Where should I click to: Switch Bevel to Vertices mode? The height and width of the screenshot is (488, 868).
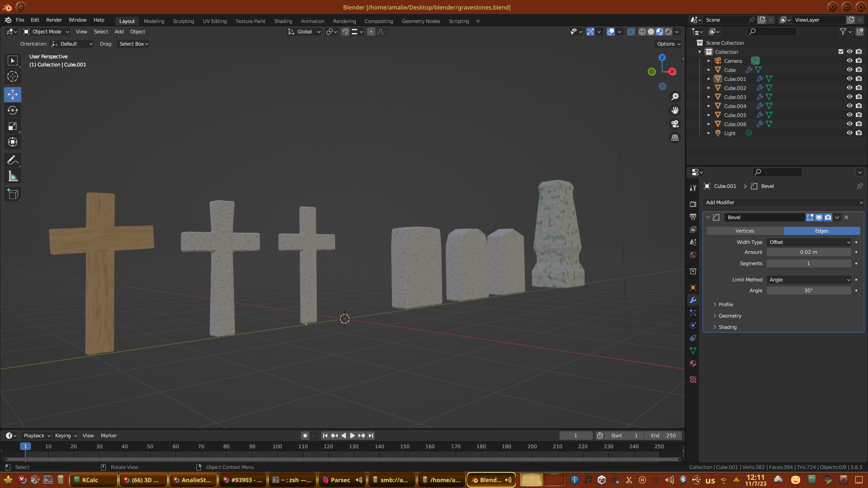(x=745, y=231)
